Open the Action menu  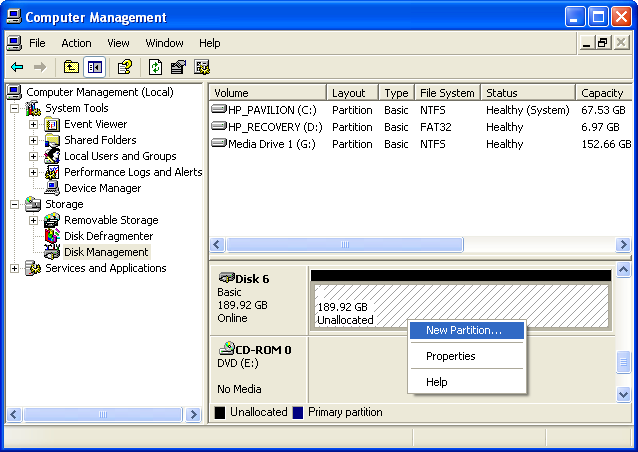76,43
